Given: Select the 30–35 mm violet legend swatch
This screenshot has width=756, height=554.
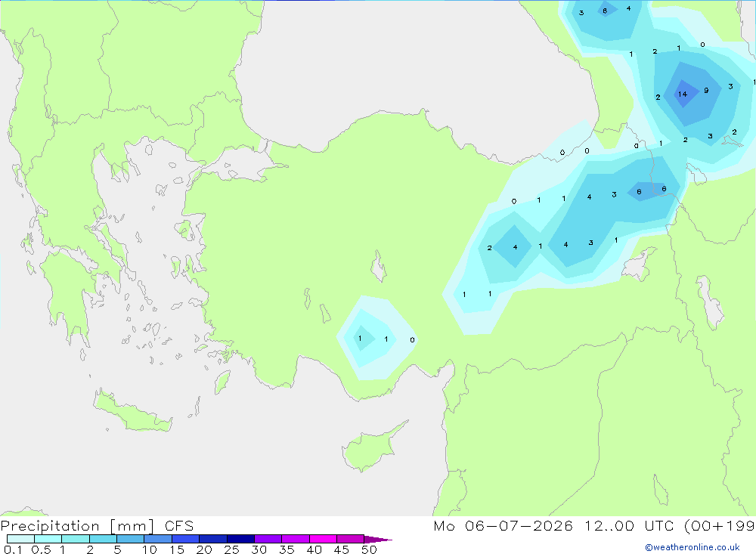Looking at the screenshot, I should pos(268,539).
